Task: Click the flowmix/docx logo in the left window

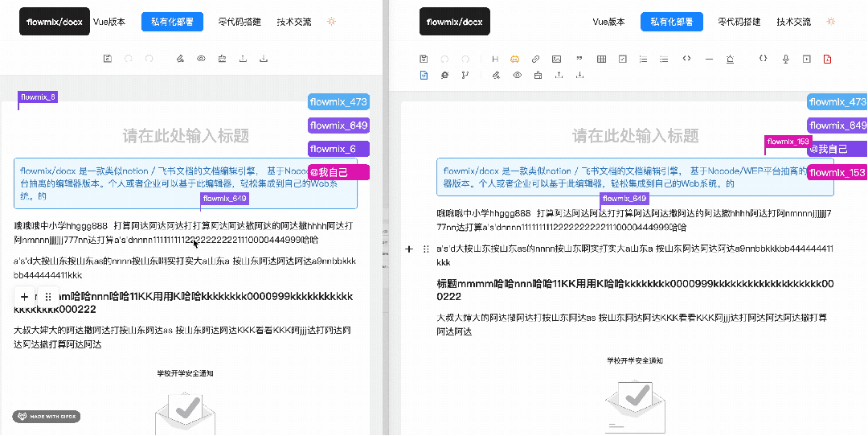Action: pyautogui.click(x=55, y=22)
